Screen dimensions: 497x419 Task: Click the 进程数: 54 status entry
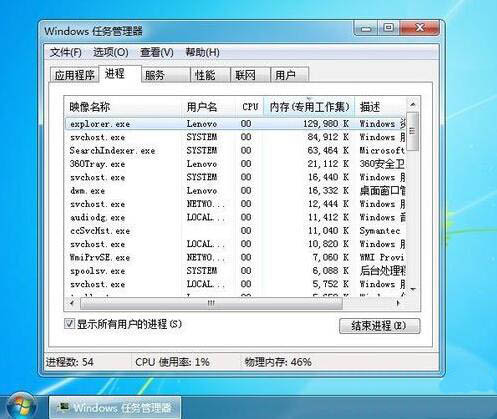click(x=70, y=362)
